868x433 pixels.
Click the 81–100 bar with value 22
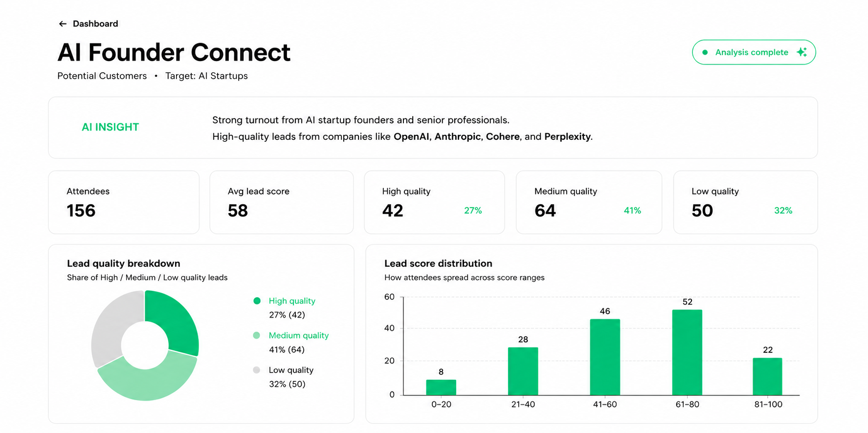coord(767,377)
